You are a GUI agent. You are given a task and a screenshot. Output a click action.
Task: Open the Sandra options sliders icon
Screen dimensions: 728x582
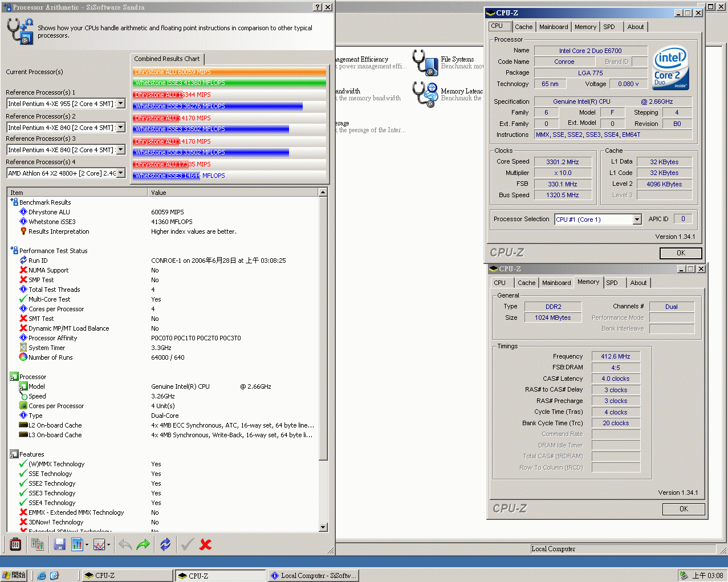(x=15, y=544)
